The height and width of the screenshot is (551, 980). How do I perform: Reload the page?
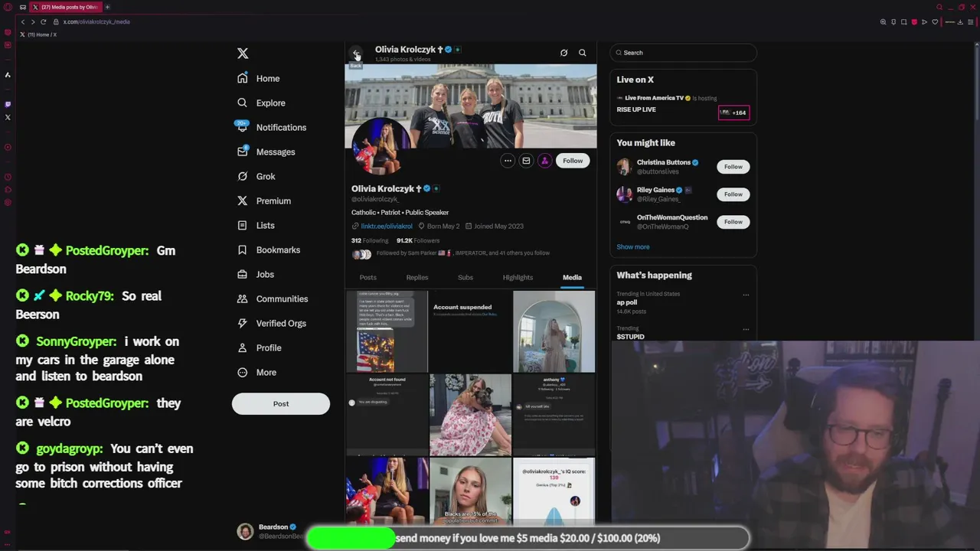click(x=44, y=21)
